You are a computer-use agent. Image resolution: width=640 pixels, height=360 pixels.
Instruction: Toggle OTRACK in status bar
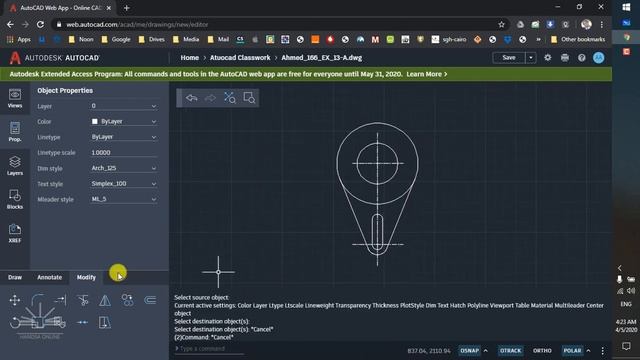[511, 351]
